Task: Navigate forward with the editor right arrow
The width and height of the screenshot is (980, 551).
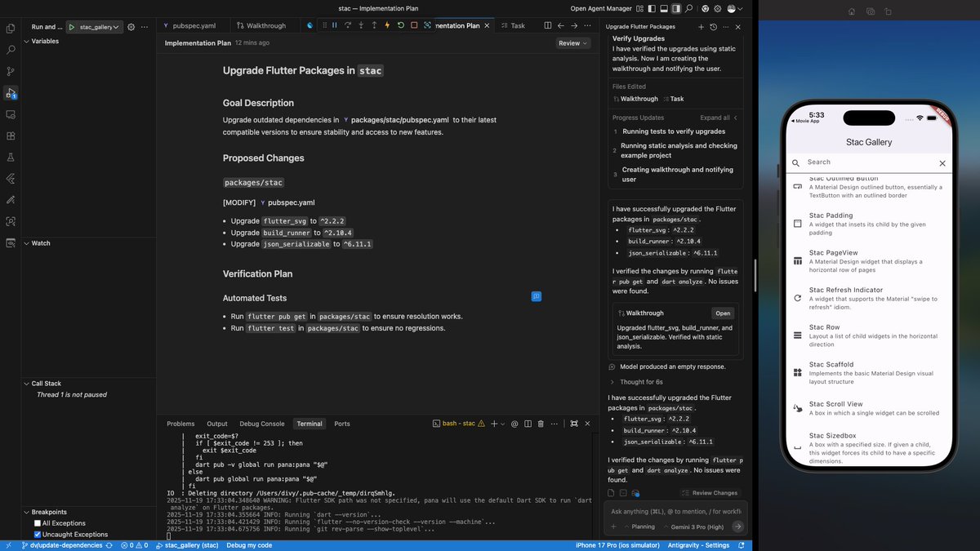Action: coord(574,26)
